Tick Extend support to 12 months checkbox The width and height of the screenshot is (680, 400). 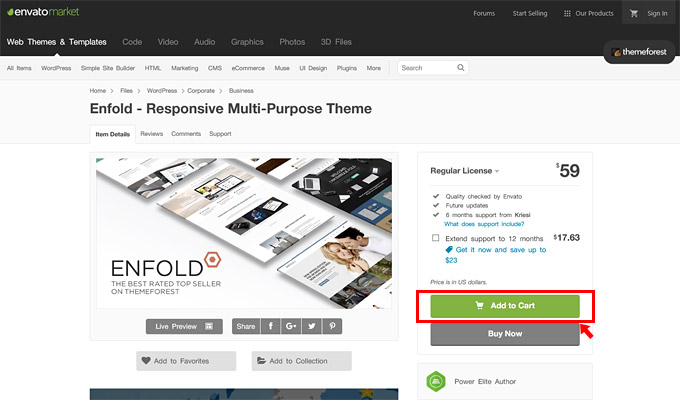(435, 238)
